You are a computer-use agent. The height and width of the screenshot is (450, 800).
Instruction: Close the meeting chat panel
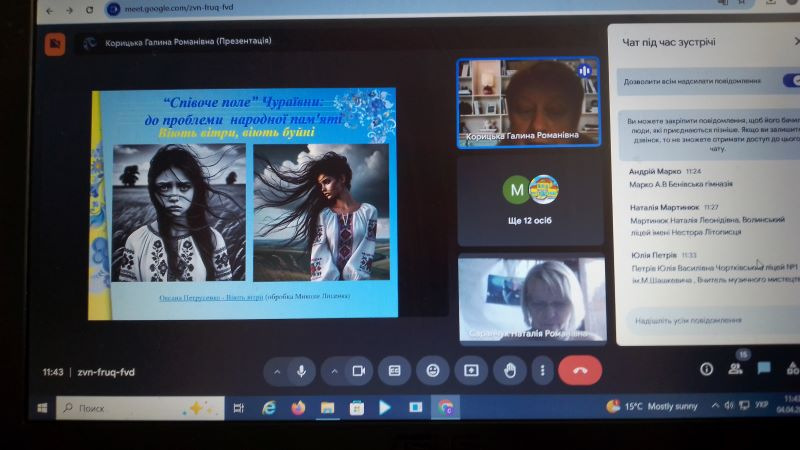pyautogui.click(x=796, y=41)
